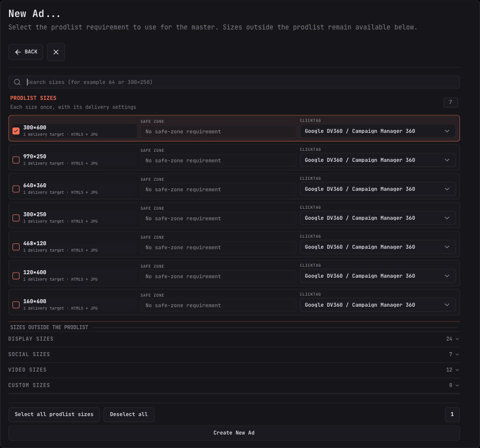Image resolution: width=480 pixels, height=448 pixels.
Task: Click the selected count badge showing 1
Action: [x=452, y=415]
